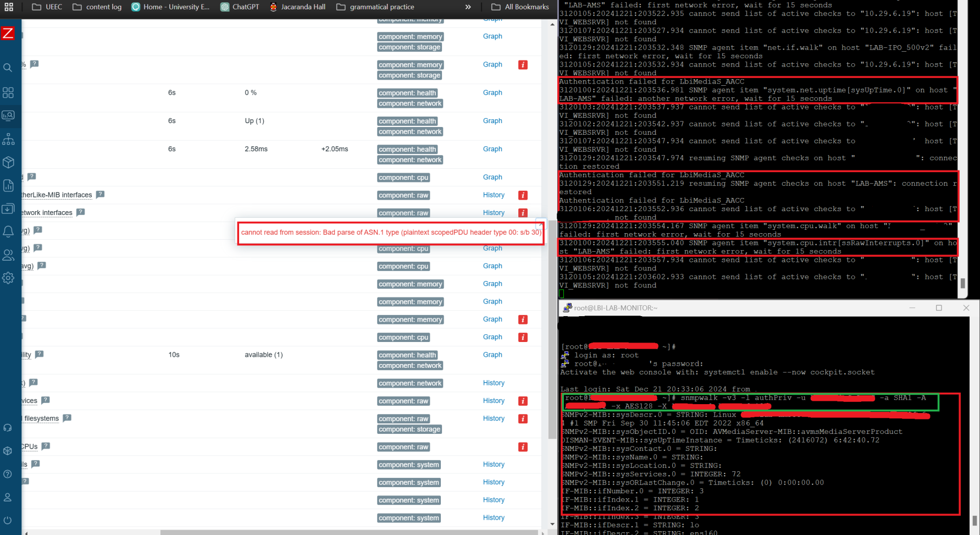Open the Reports icon in Zabbix sidebar
The width and height of the screenshot is (980, 535).
(x=8, y=185)
